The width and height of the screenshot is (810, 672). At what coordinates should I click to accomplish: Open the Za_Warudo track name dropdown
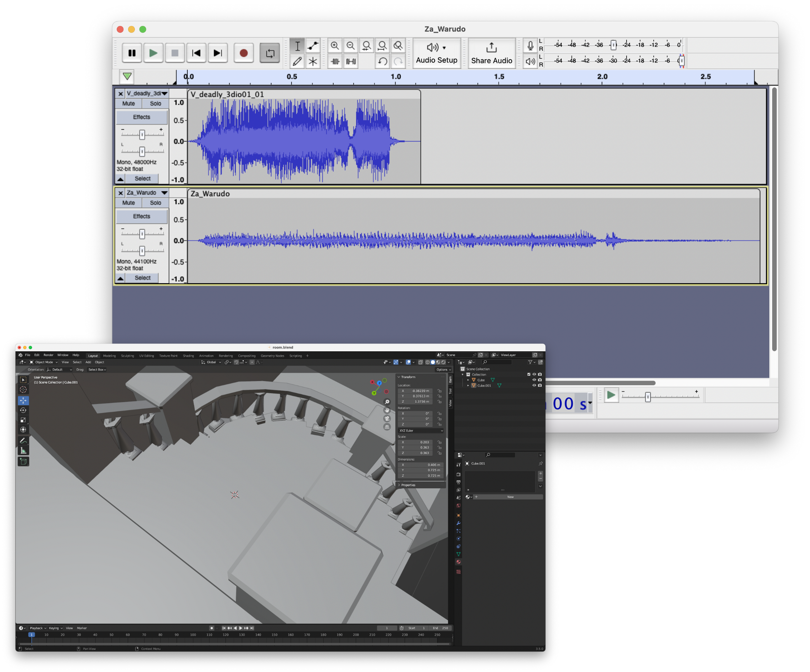[x=164, y=192]
